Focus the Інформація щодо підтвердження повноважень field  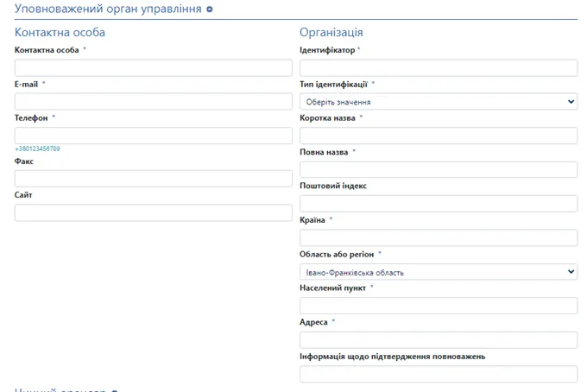(x=438, y=374)
